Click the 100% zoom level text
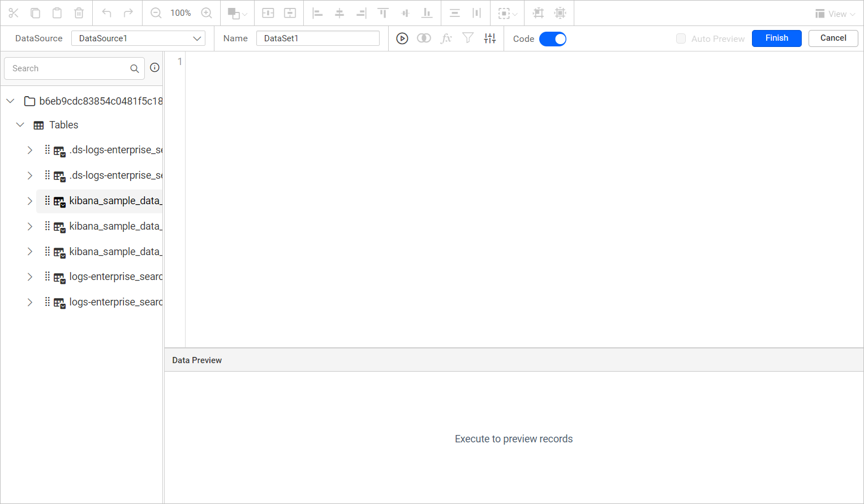 click(x=180, y=13)
